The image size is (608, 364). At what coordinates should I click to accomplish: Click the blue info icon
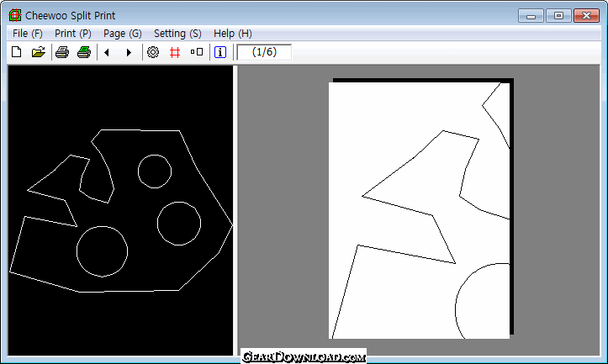pyautogui.click(x=220, y=52)
